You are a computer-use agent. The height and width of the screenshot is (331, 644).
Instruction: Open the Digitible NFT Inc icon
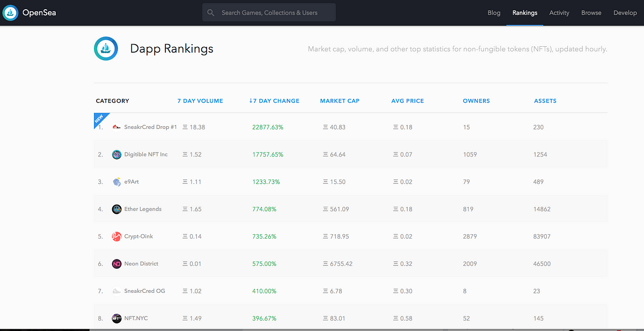point(116,155)
